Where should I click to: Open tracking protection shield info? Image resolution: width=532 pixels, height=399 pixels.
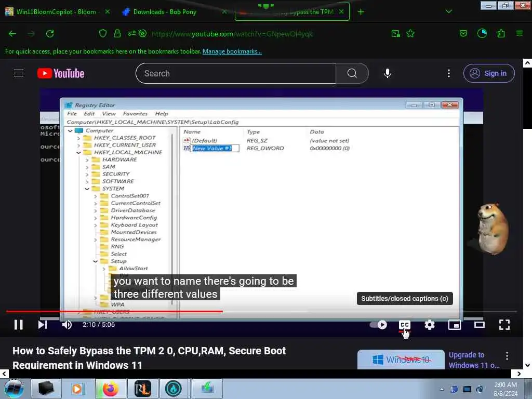[102, 33]
